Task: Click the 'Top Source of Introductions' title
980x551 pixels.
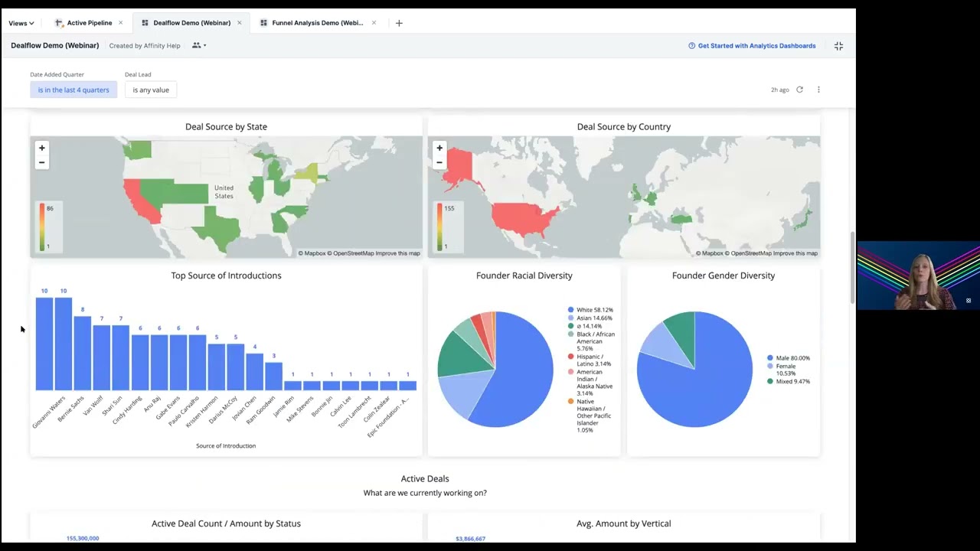Action: coord(226,275)
